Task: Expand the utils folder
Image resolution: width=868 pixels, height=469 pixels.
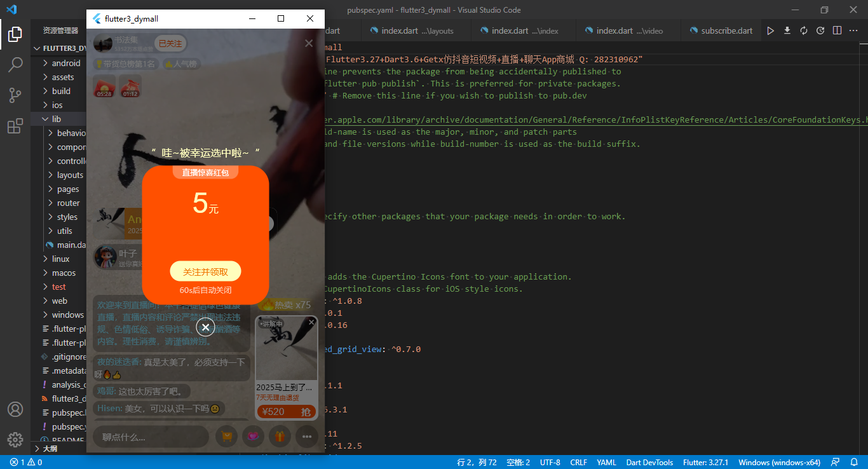Action: click(58, 231)
